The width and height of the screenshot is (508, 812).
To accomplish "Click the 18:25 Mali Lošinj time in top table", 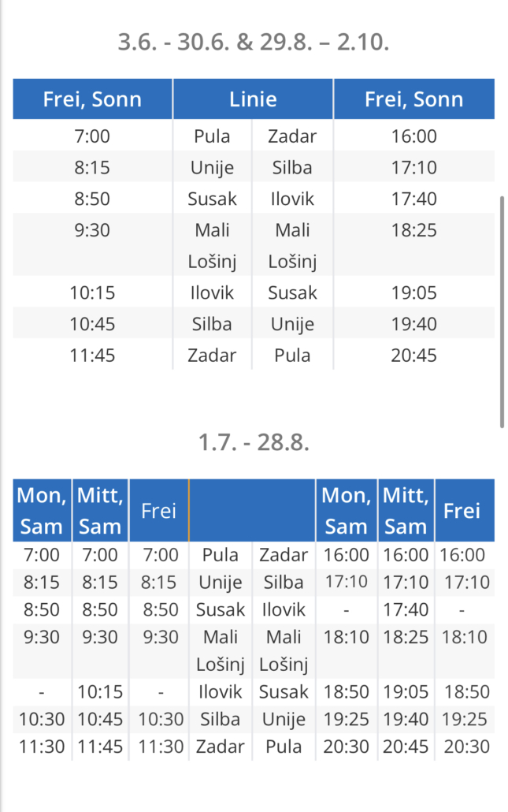I will (x=413, y=230).
